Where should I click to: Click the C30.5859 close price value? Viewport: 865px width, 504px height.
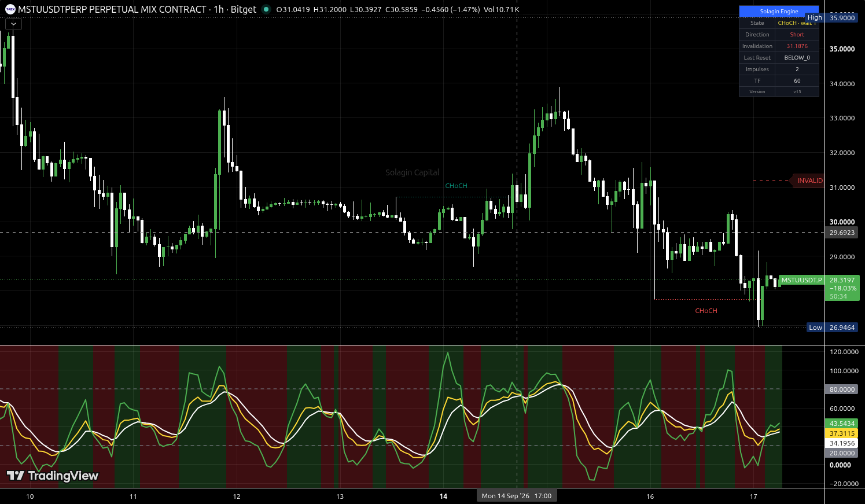click(x=402, y=9)
